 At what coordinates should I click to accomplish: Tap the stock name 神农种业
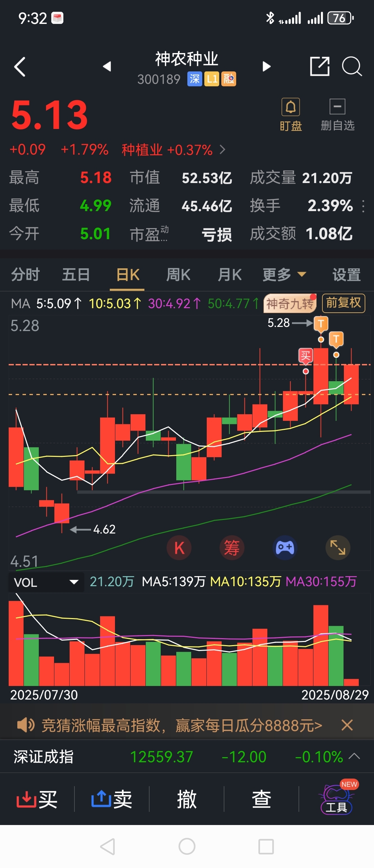pos(187,59)
